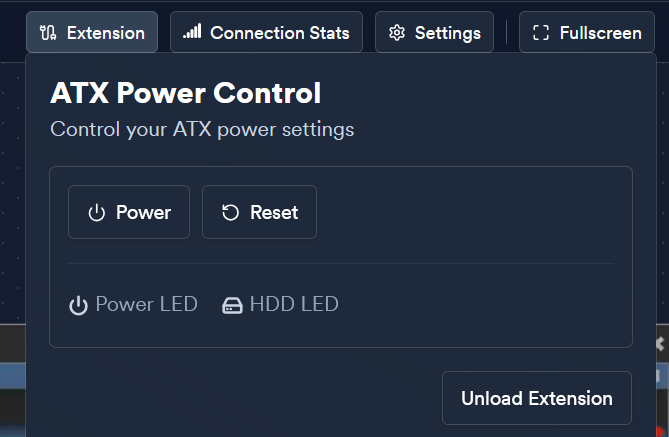Image resolution: width=669 pixels, height=437 pixels.
Task: Click the HDD LED indicator label
Action: click(294, 304)
